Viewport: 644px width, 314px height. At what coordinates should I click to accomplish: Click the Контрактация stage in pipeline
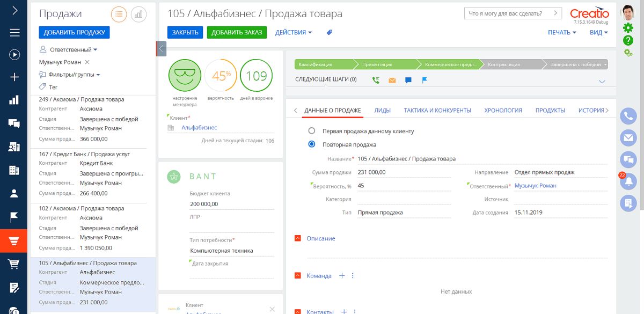pyautogui.click(x=513, y=64)
